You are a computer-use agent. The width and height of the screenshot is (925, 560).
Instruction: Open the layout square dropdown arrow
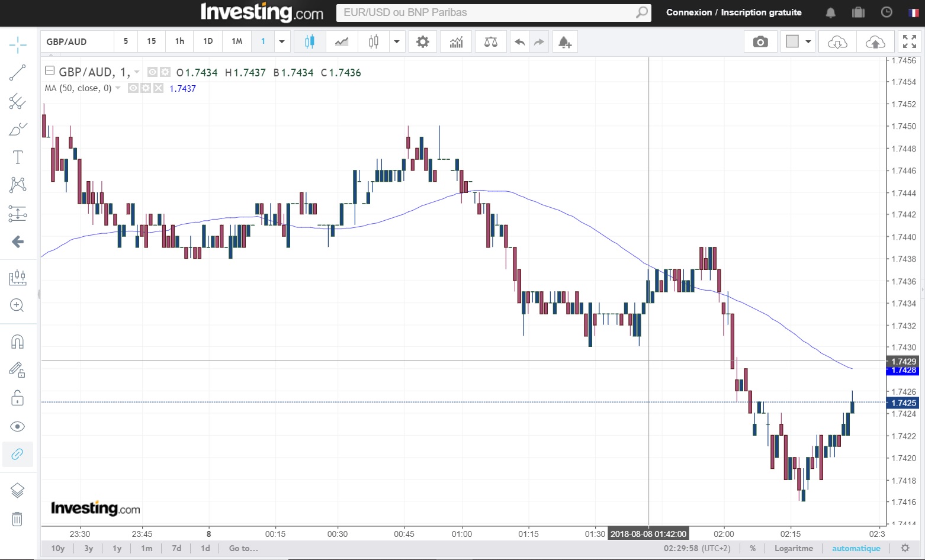click(x=808, y=41)
